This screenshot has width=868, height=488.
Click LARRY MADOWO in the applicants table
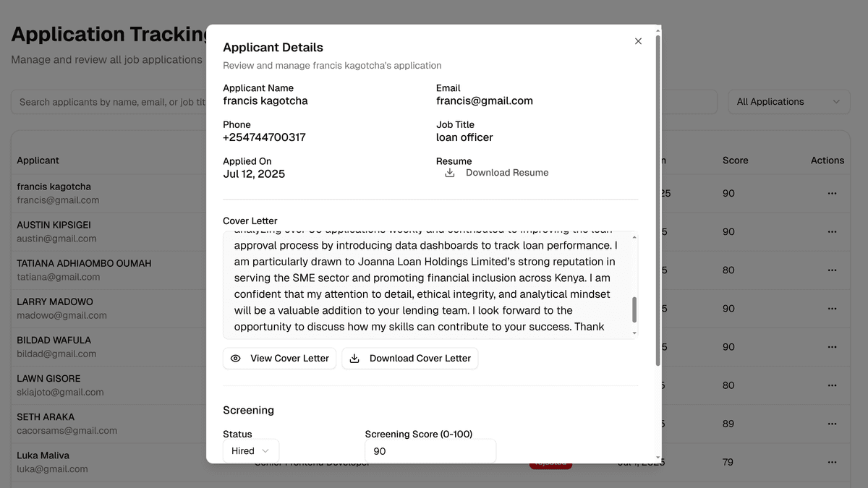click(55, 301)
